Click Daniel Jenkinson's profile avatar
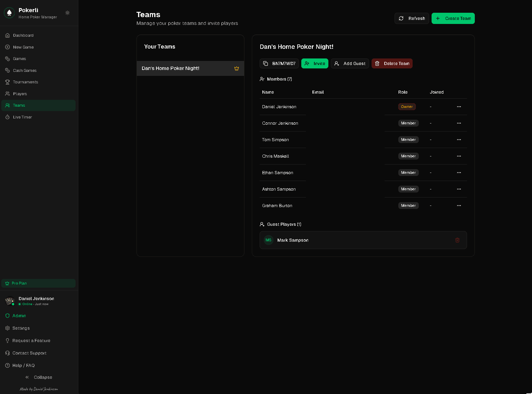Screen dimensions: 532x394 point(10,301)
